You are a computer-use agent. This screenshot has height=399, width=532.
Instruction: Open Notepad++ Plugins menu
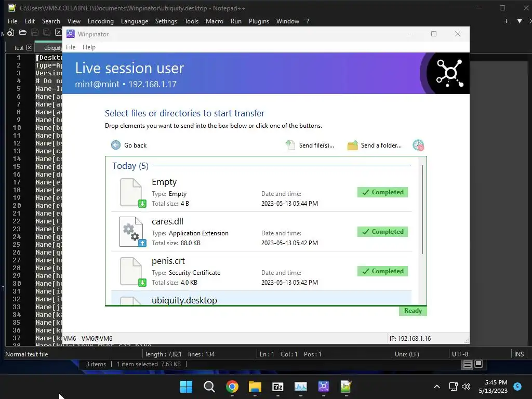[259, 21]
